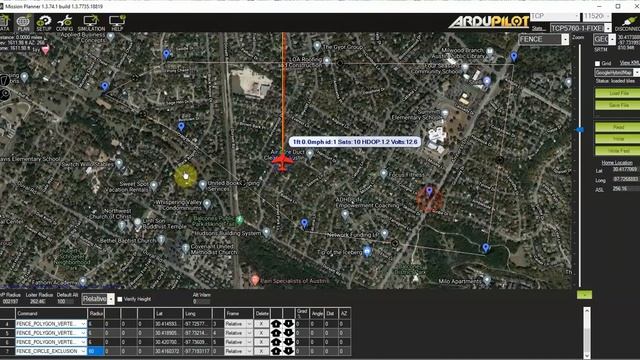Move row 5 up with the arrow icon
The width and height of the screenshot is (640, 360).
[276, 333]
